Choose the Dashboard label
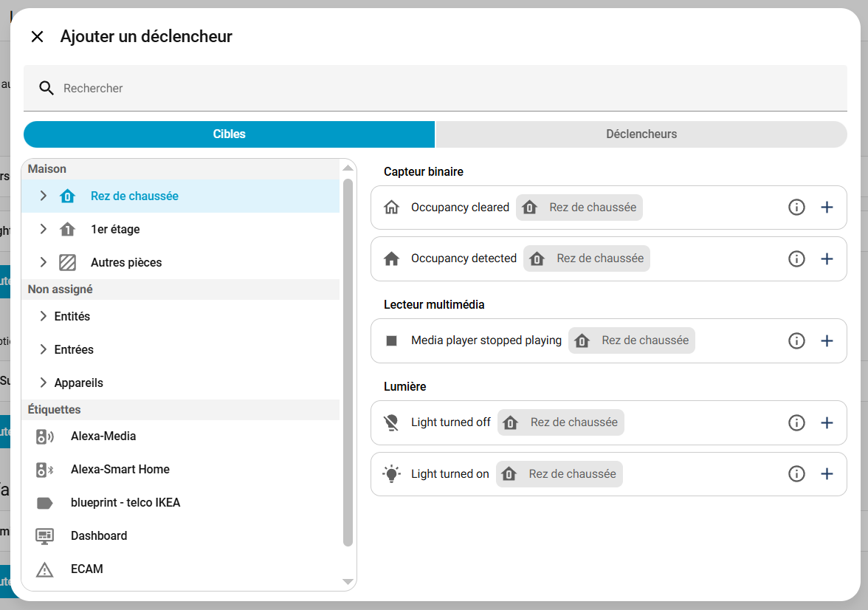Screen dimensions: 868x610 tap(99, 536)
